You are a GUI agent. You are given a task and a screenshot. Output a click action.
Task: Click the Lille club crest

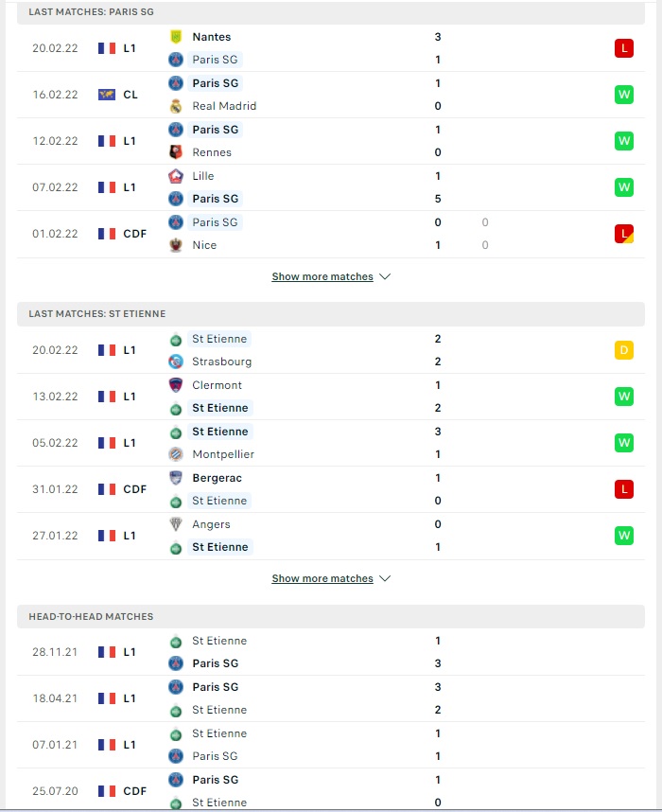176,176
